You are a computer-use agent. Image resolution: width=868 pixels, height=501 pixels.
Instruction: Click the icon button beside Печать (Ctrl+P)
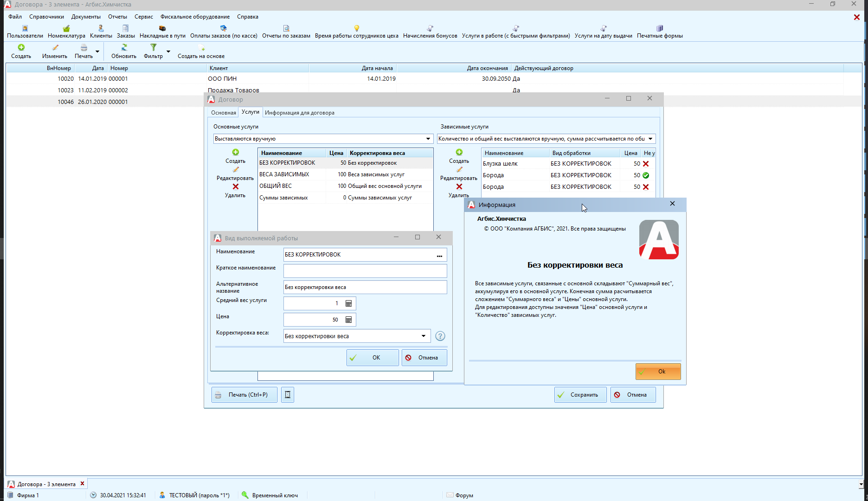click(288, 395)
